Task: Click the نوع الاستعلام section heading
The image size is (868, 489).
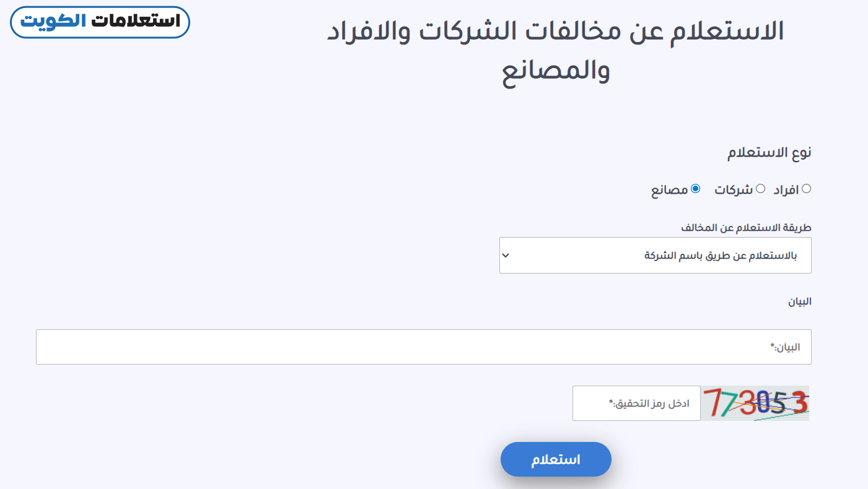Action: (x=769, y=152)
